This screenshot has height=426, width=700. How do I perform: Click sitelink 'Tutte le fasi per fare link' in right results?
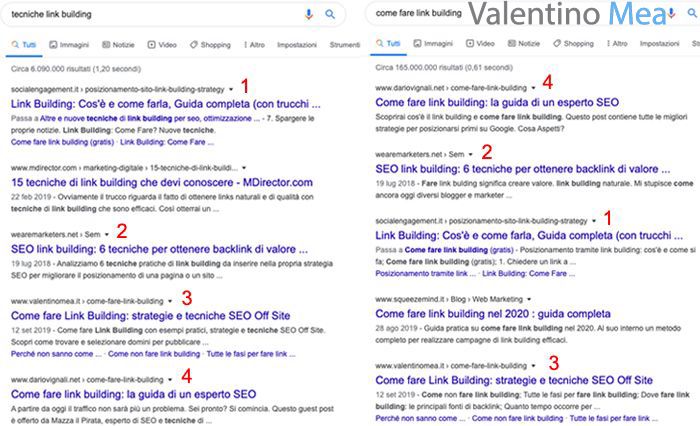tap(614, 418)
